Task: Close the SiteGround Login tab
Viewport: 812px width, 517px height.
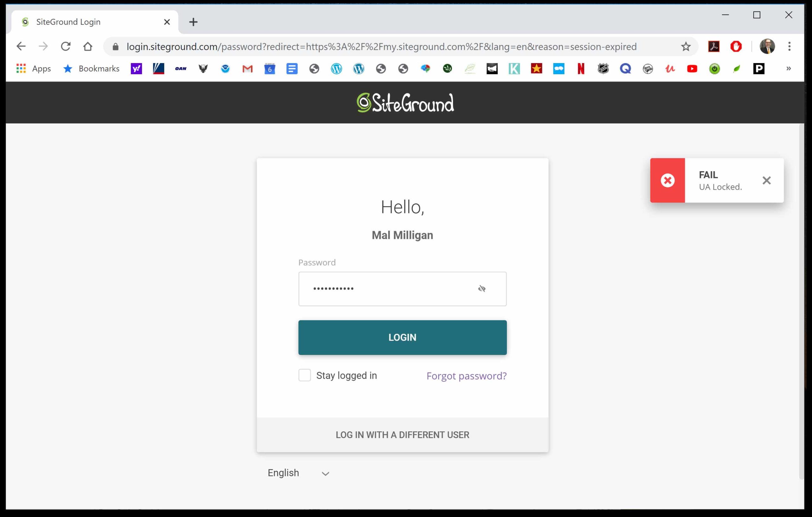Action: 167,22
